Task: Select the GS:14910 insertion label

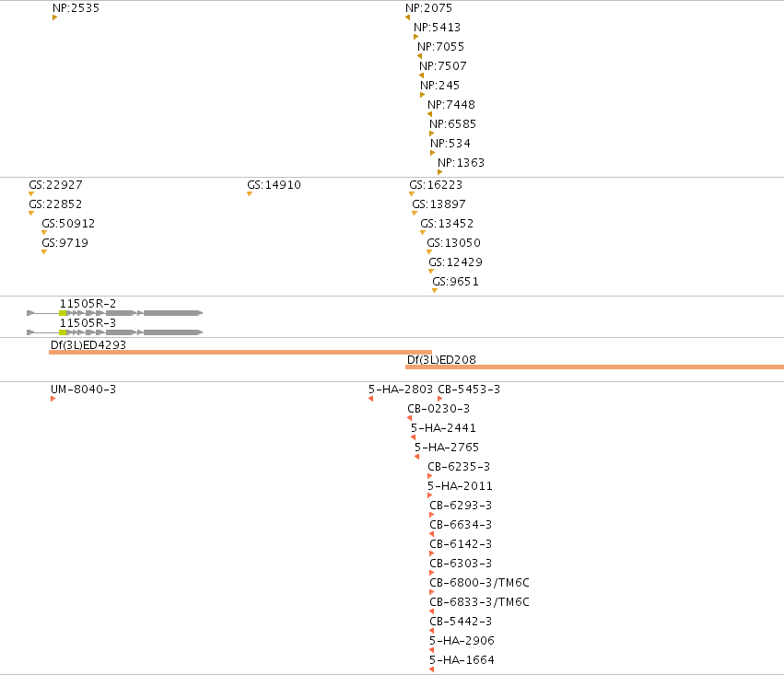Action: pos(274,185)
